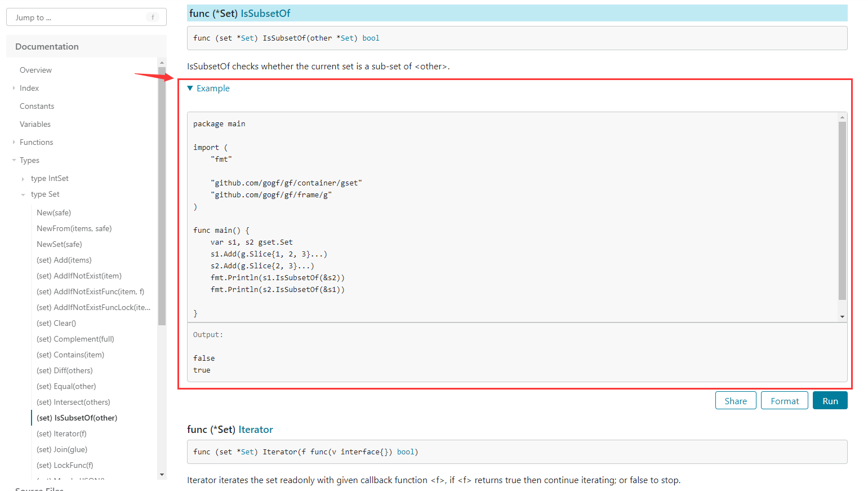Expand the type IntSet arrow
This screenshot has width=868, height=491.
pos(23,179)
